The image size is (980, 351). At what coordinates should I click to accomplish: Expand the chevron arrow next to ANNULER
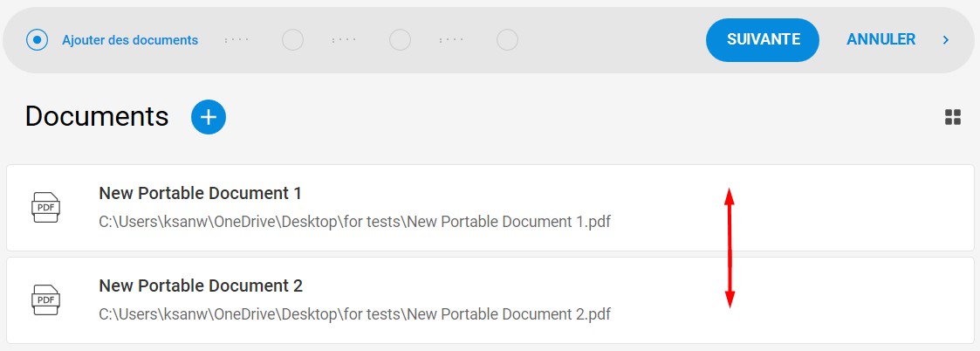(x=946, y=40)
